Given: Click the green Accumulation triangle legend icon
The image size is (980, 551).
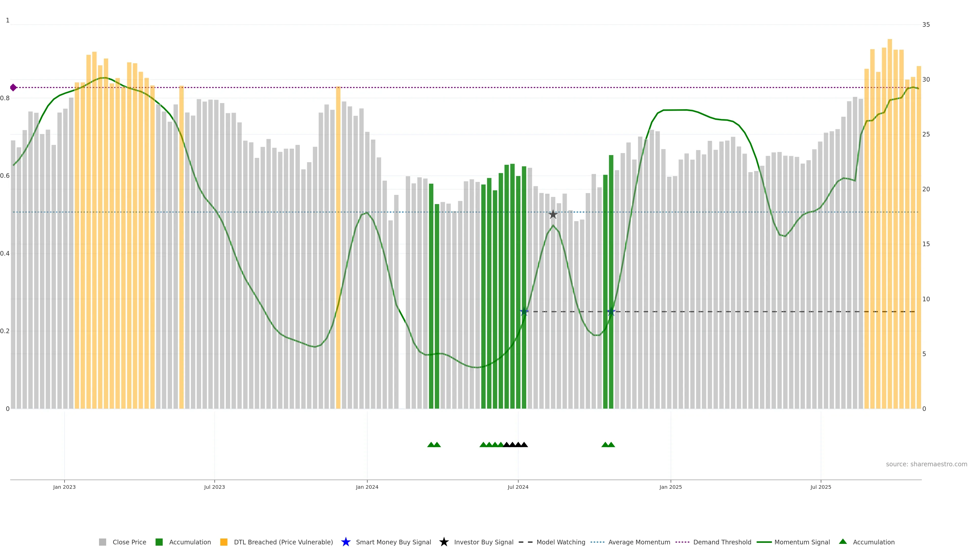Looking at the screenshot, I should tap(843, 542).
